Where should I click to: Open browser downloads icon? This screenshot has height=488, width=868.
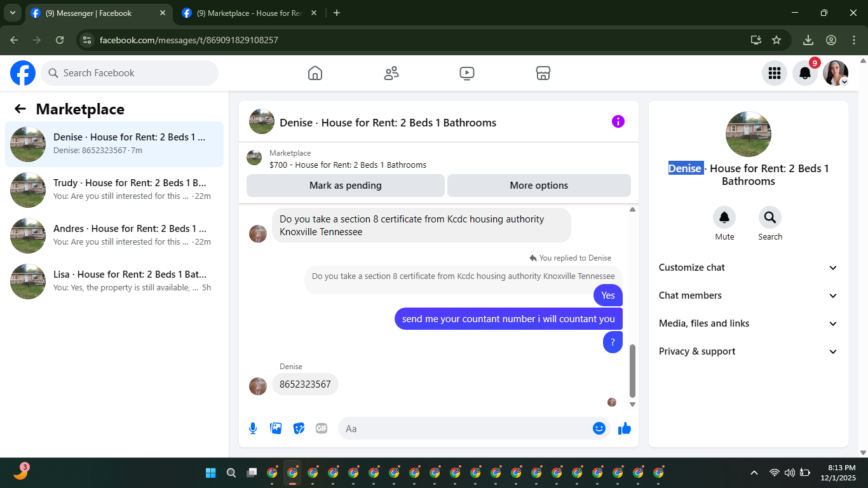pyautogui.click(x=808, y=40)
